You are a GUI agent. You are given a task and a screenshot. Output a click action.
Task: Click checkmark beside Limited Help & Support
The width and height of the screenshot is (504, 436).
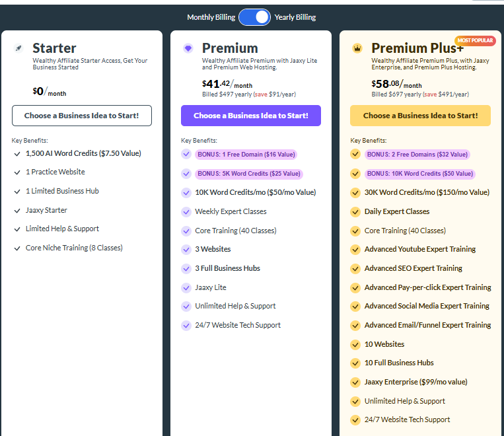pos(17,229)
